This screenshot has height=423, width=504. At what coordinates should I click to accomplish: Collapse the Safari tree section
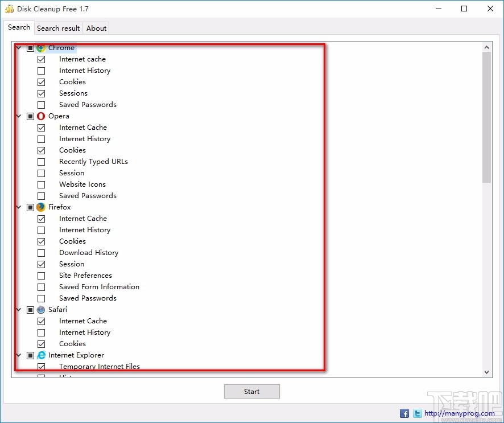tap(18, 309)
